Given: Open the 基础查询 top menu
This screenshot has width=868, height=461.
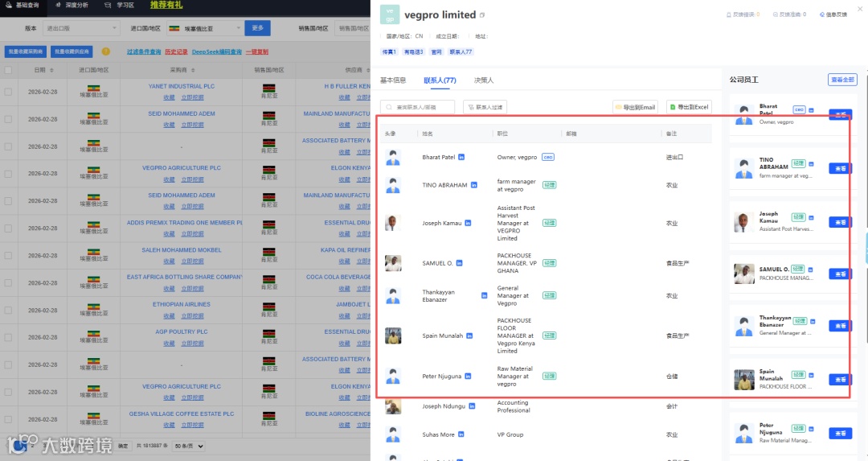Looking at the screenshot, I should coord(23,5).
